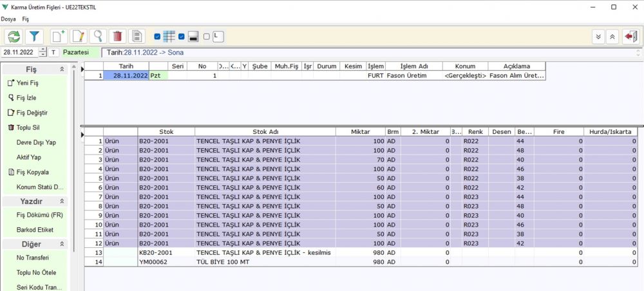Image resolution: width=644 pixels, height=291 pixels.
Task: Collapse the Yazdır sidebar section
Action: [62, 202]
